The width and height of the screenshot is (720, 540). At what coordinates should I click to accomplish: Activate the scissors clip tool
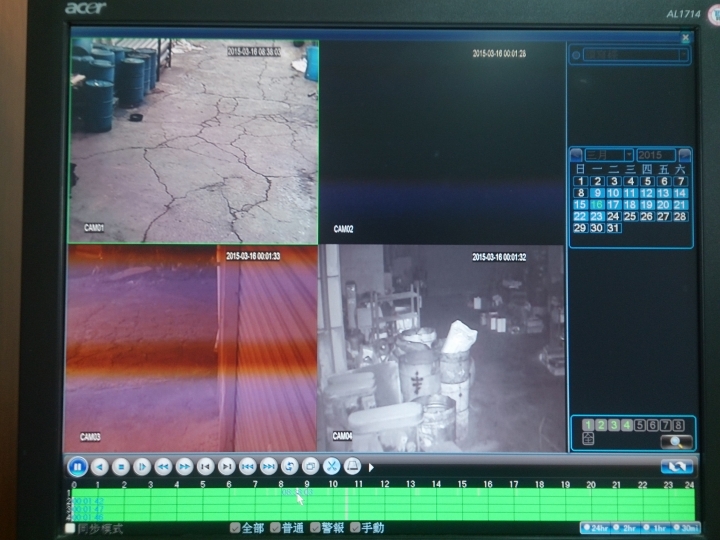pyautogui.click(x=332, y=467)
